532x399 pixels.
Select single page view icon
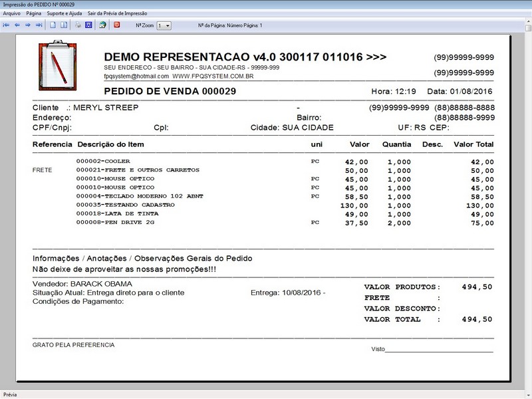(53, 25)
